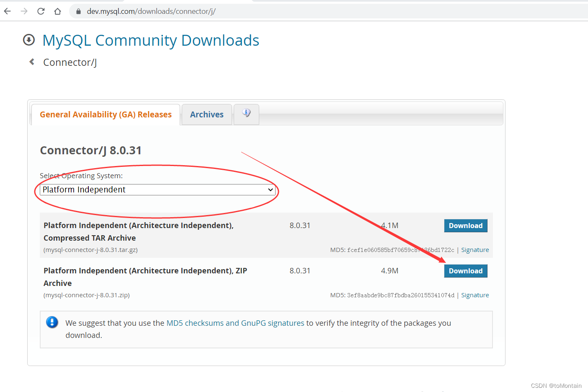Screen dimensions: 588x392
Task: Download the ZIP Archive
Action: [466, 271]
